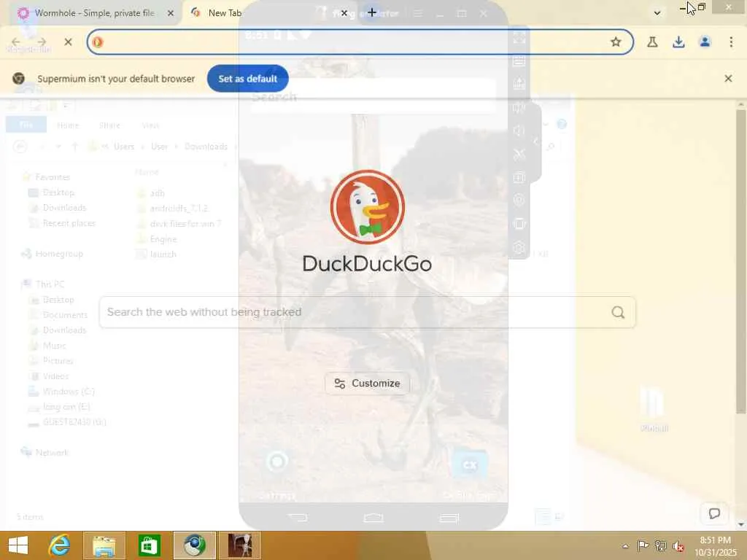Open File tab in File Explorer window
The width and height of the screenshot is (747, 560).
(x=26, y=125)
